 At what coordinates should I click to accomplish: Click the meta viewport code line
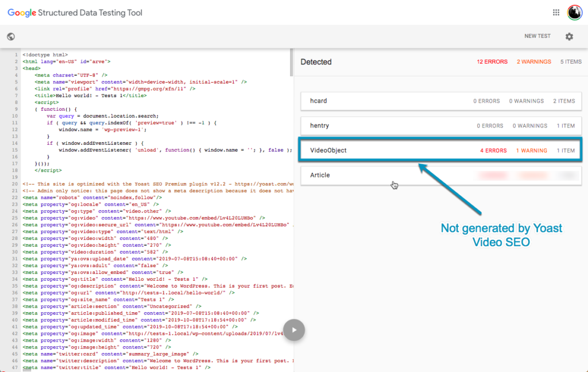coord(141,82)
